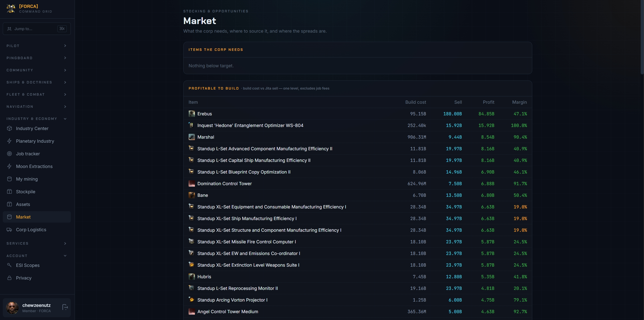Expand the Navigation section

coord(37,106)
